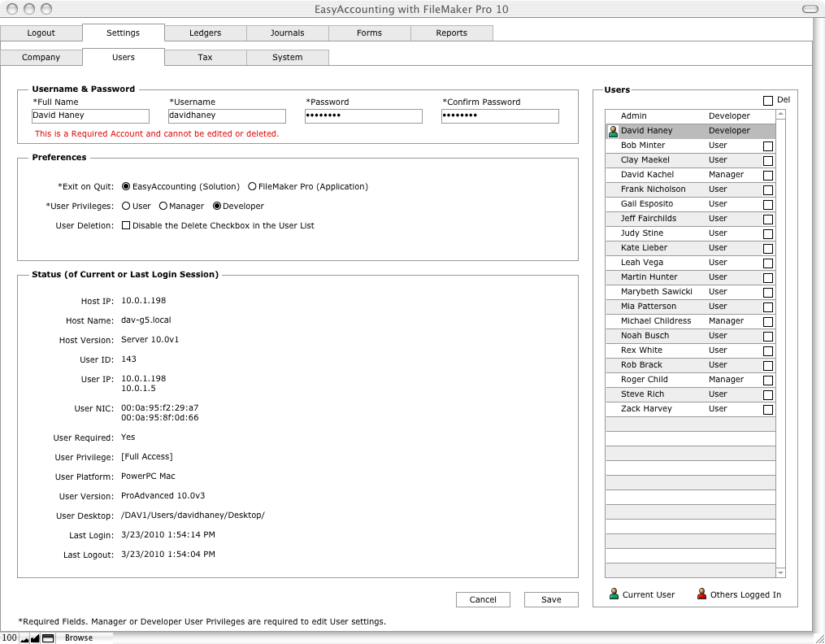This screenshot has height=644, width=825.
Task: Tick the delete checkbox for Leah Vega
Action: (x=767, y=263)
